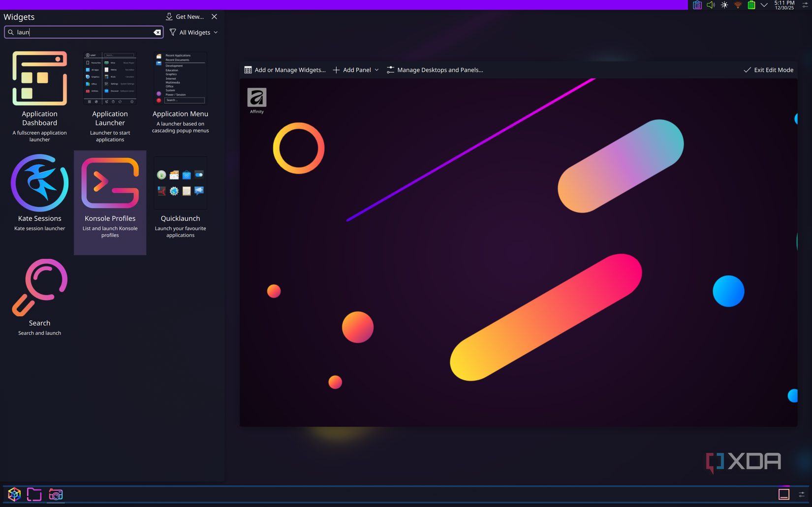This screenshot has width=812, height=507.
Task: Select the Kate Sessions widget
Action: point(39,197)
